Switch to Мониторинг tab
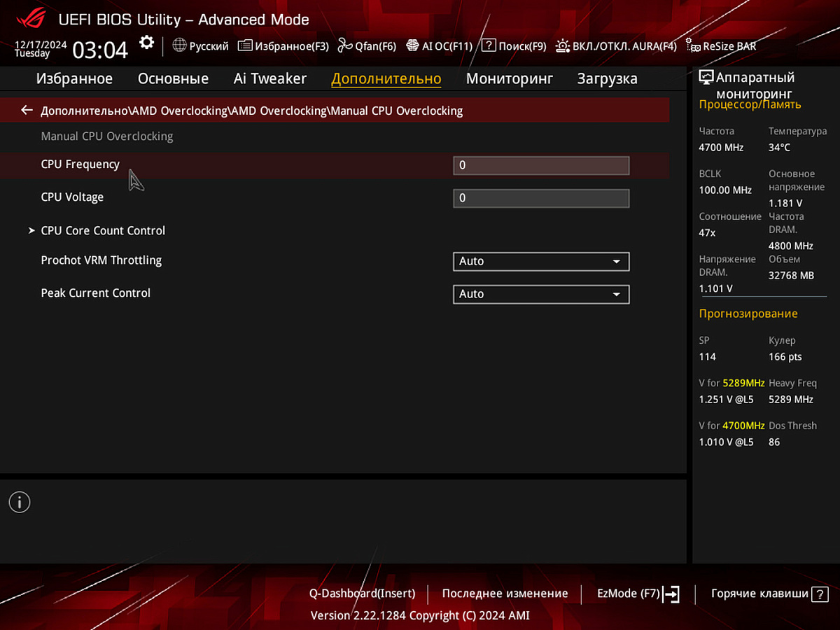This screenshot has height=630, width=840. (510, 78)
